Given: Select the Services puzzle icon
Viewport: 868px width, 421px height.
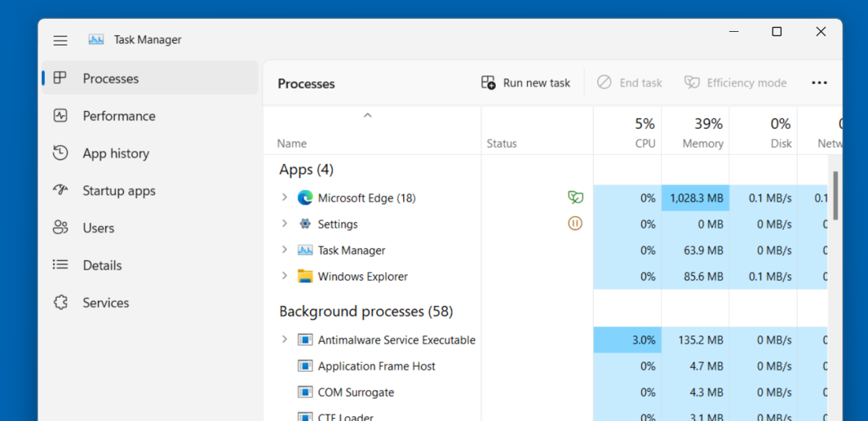Looking at the screenshot, I should click(x=60, y=302).
